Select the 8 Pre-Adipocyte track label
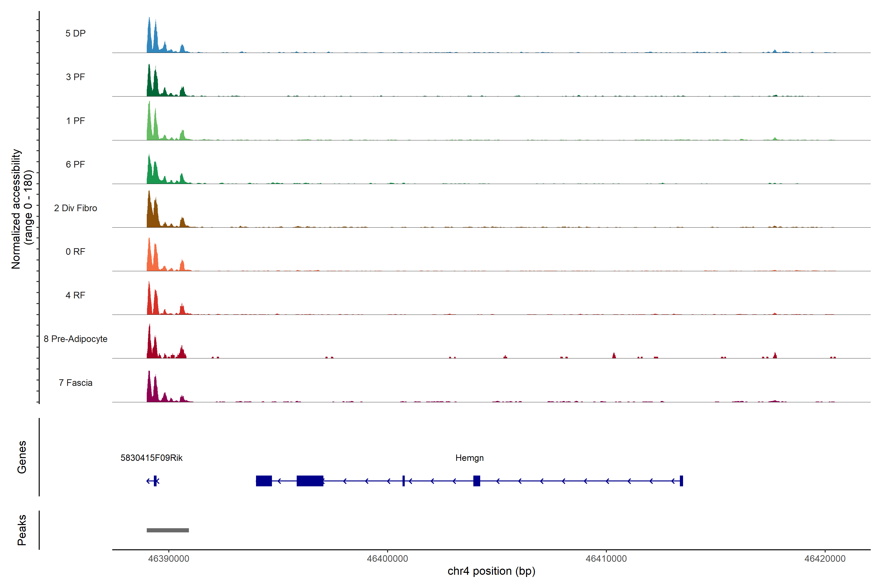882x588 pixels. coord(75,339)
